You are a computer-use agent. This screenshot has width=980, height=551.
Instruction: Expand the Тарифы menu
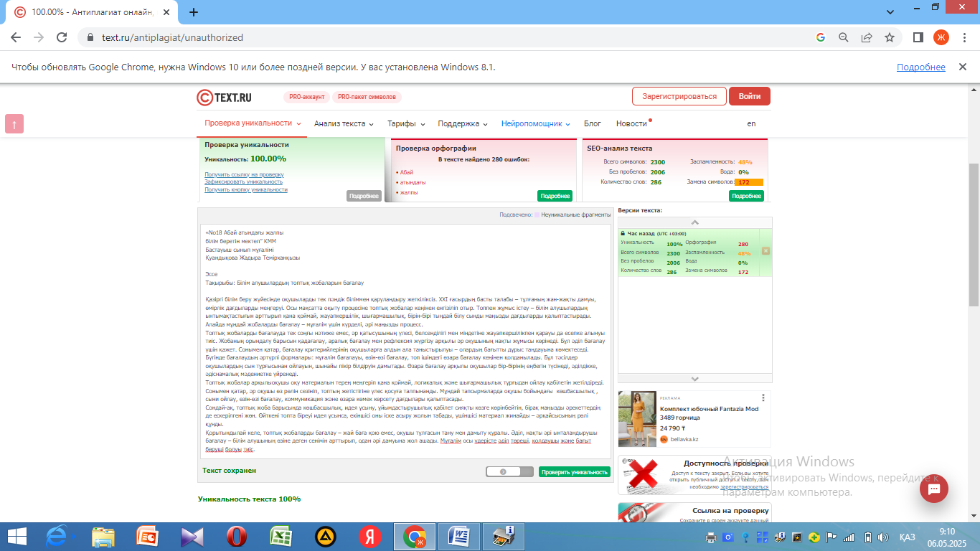coord(406,123)
